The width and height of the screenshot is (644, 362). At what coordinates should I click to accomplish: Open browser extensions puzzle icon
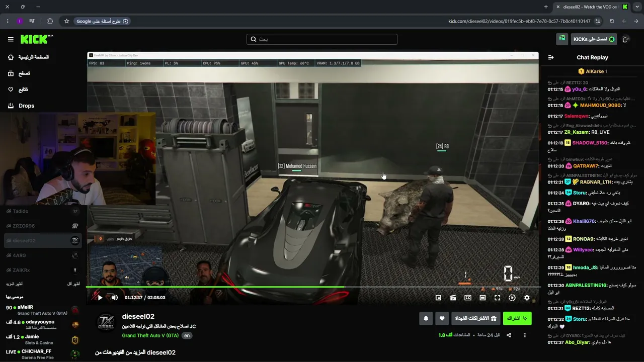click(50, 21)
